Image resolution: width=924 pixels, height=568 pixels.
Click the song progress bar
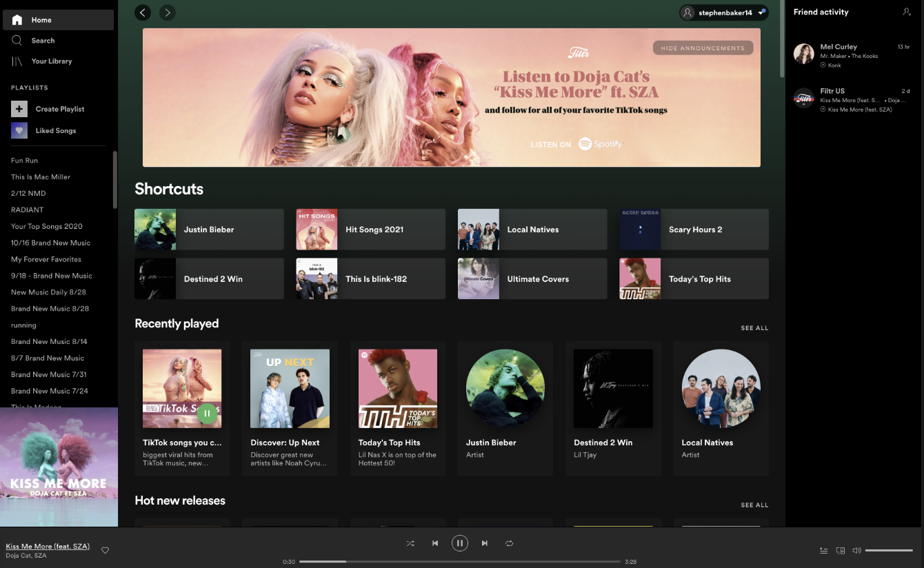460,561
